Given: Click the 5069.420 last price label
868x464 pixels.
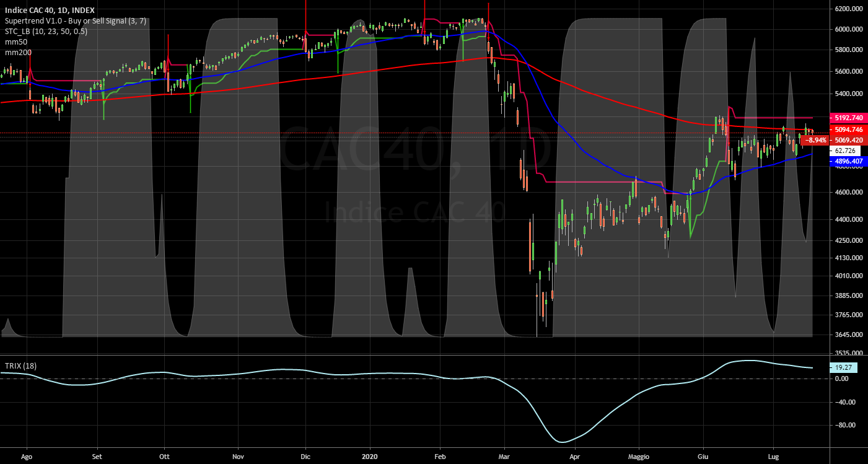Looking at the screenshot, I should click(848, 140).
